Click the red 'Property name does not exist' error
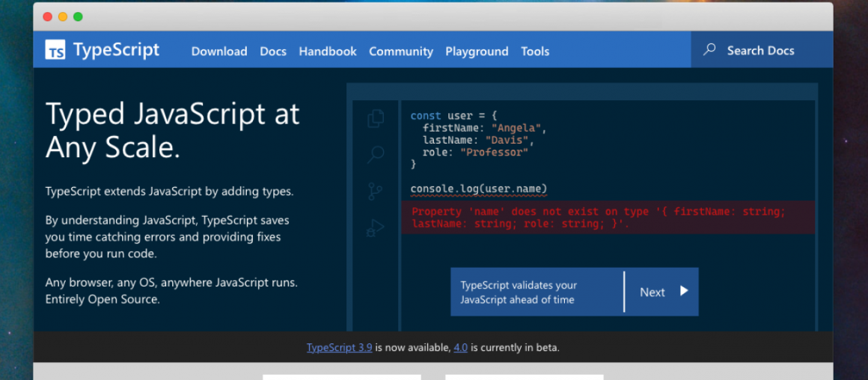This screenshot has width=868, height=380. (x=608, y=218)
